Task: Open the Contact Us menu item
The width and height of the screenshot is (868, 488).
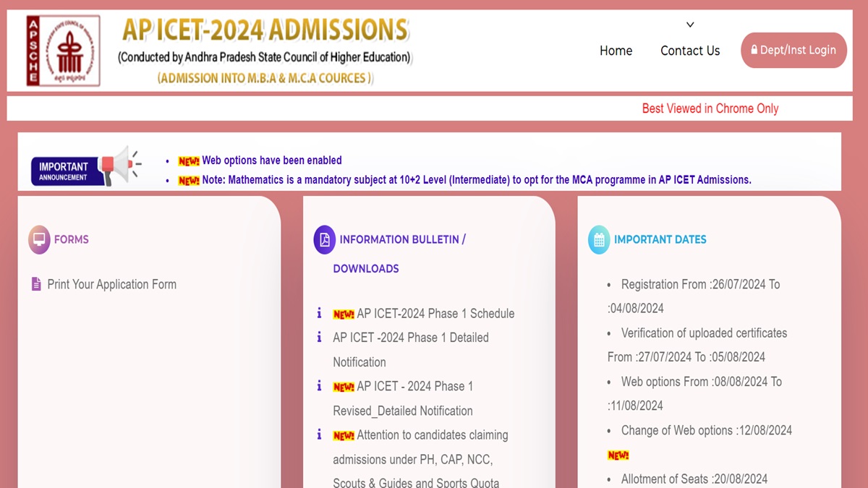Action: click(x=690, y=51)
